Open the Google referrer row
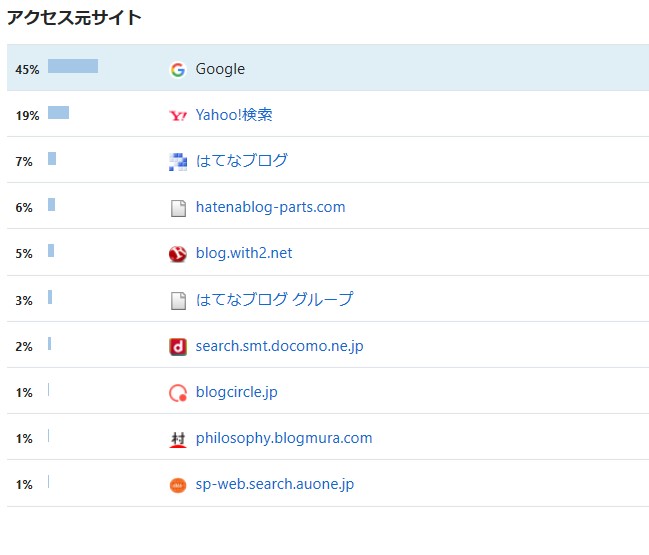This screenshot has height=555, width=649. (328, 67)
